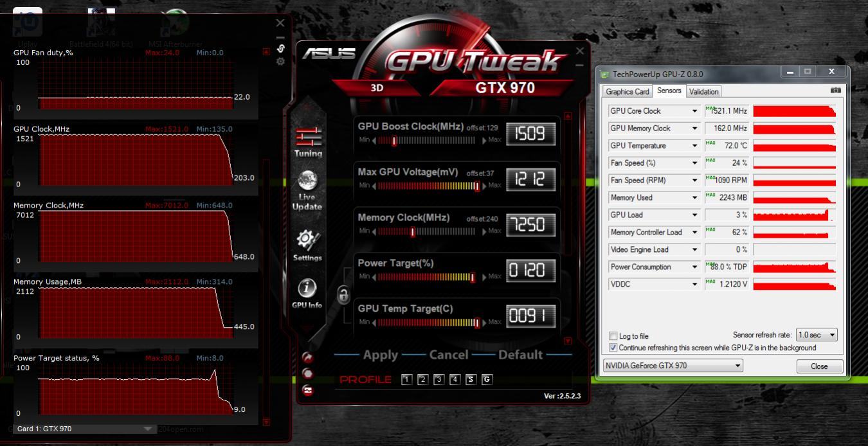This screenshot has width=868, height=446.
Task: Expand Memory Used sensor dropdown
Action: [694, 198]
